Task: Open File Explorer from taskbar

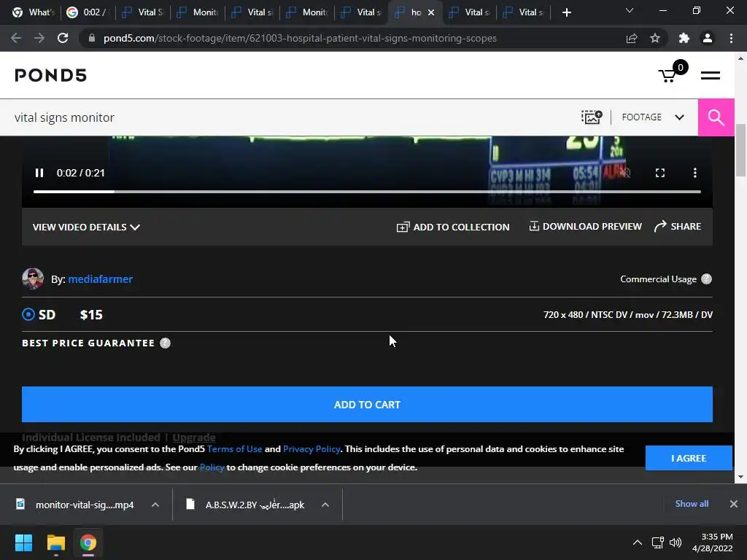Action: tap(55, 542)
